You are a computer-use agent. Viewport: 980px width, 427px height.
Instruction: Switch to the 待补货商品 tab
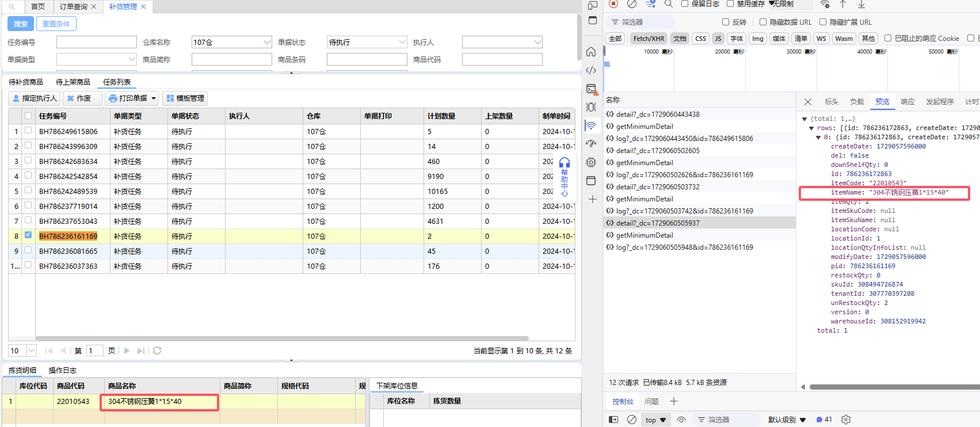(26, 82)
